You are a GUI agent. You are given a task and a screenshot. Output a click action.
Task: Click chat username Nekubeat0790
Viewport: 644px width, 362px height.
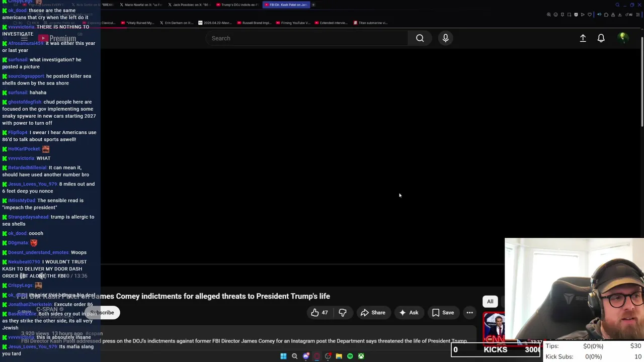click(24, 262)
